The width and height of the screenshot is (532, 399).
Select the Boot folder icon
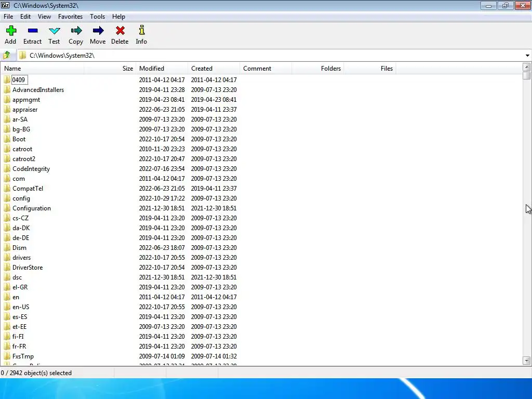(7, 139)
